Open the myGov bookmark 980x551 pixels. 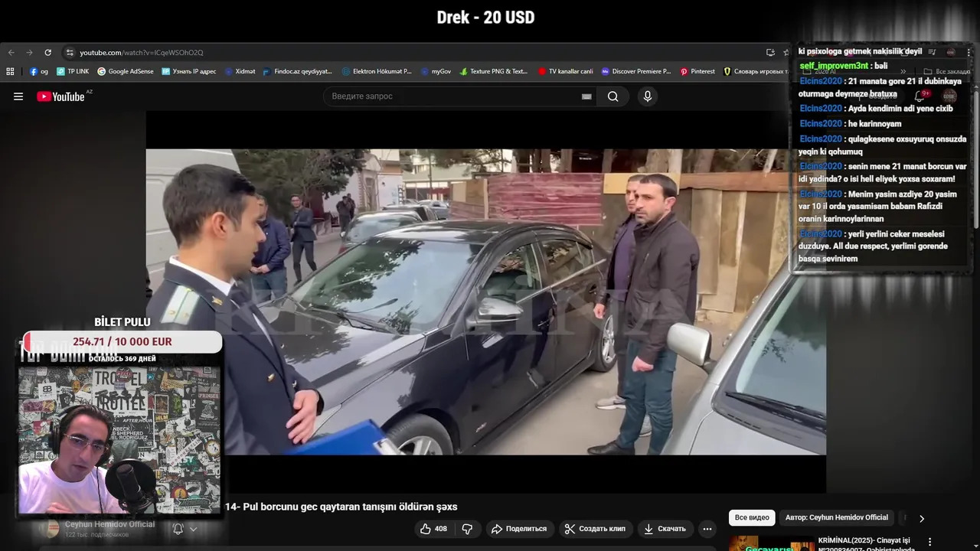[436, 71]
